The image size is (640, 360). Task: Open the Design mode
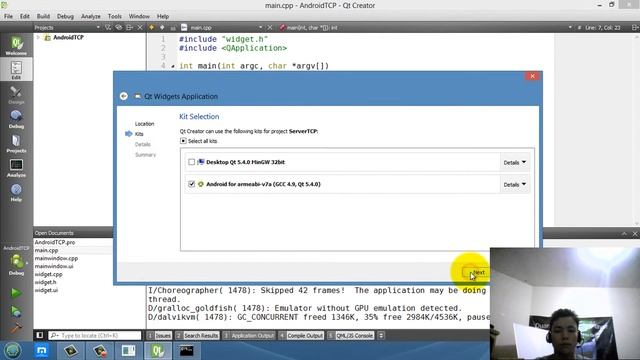tap(16, 95)
